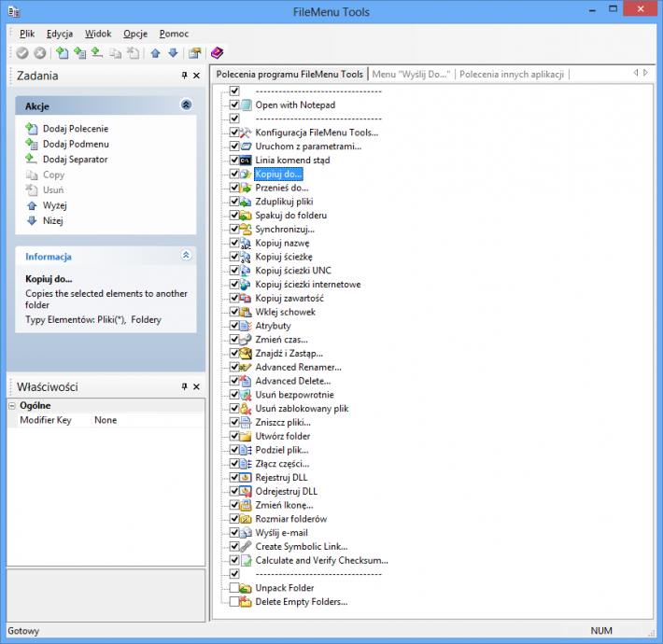Viewport: 663px width, 644px height.
Task: Click the Copy toolbar icon
Action: coord(115,53)
